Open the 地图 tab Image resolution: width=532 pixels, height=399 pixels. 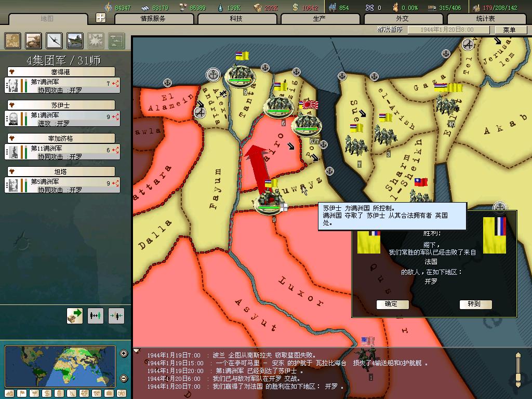pyautogui.click(x=47, y=19)
